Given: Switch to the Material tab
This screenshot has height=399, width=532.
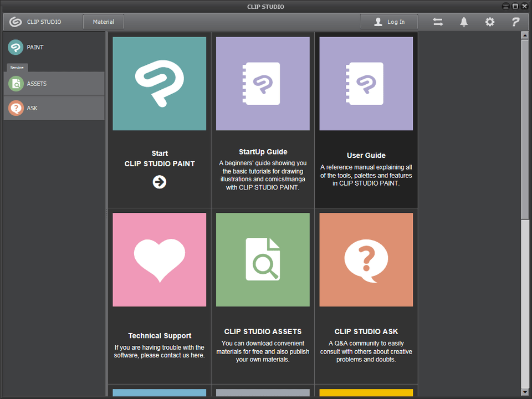Looking at the screenshot, I should pos(104,22).
